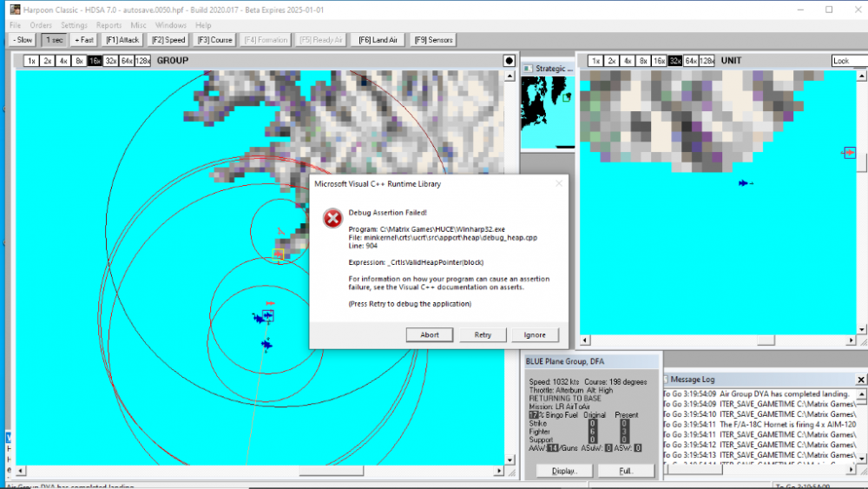This screenshot has width=868, height=489.
Task: Click Group map scroll down arrow
Action: point(510,459)
